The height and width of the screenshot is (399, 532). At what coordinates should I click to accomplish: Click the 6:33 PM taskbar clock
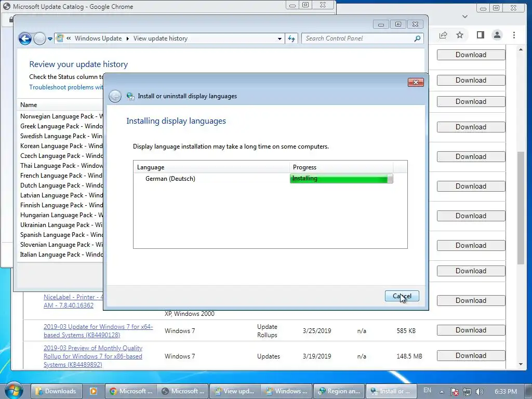click(506, 392)
